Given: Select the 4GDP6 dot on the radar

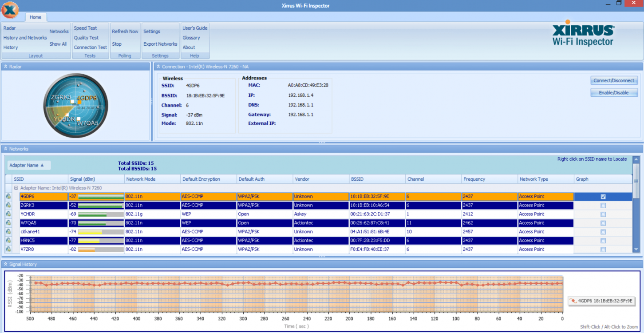Looking at the screenshot, I should coord(79,102).
